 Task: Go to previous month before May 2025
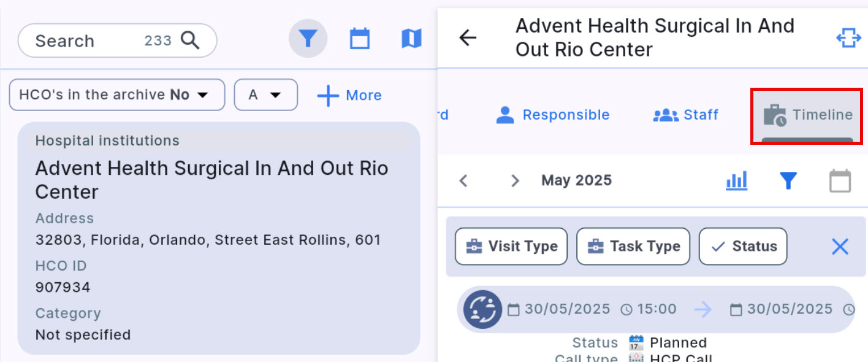point(464,180)
